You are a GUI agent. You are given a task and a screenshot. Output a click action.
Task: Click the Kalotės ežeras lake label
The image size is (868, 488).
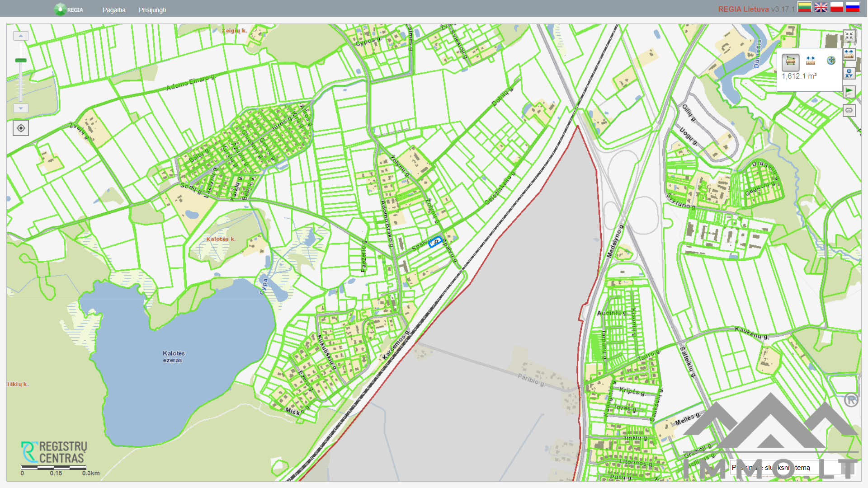pyautogui.click(x=174, y=357)
